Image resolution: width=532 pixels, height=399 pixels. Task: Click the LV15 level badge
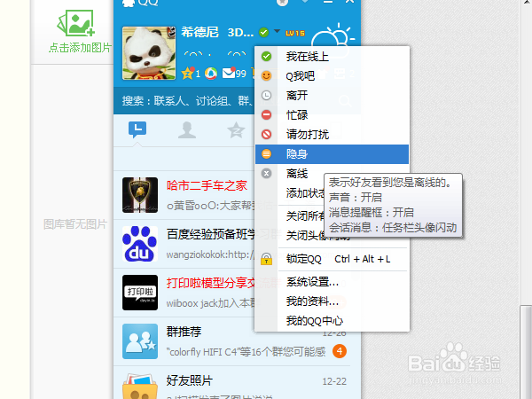[x=295, y=34]
